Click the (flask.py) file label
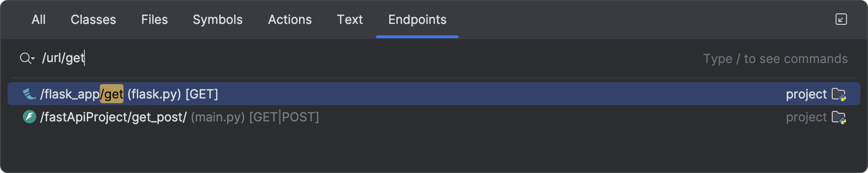 [x=154, y=94]
